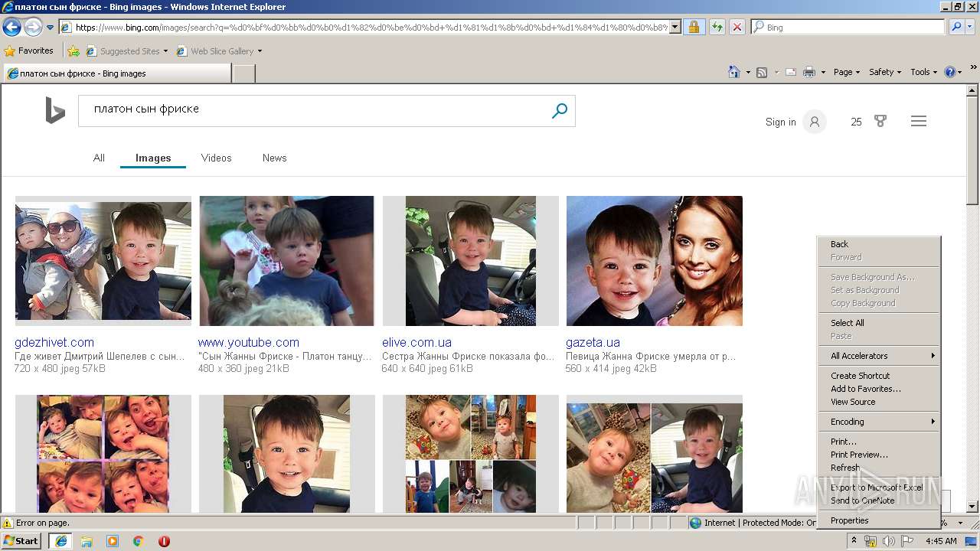Open the Windows Explorer folder taskbar icon

click(x=87, y=541)
